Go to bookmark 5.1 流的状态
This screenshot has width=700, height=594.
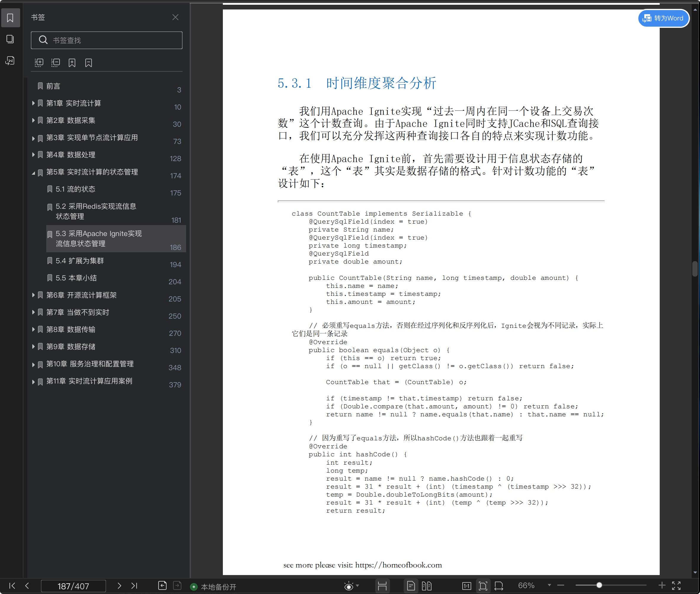75,189
